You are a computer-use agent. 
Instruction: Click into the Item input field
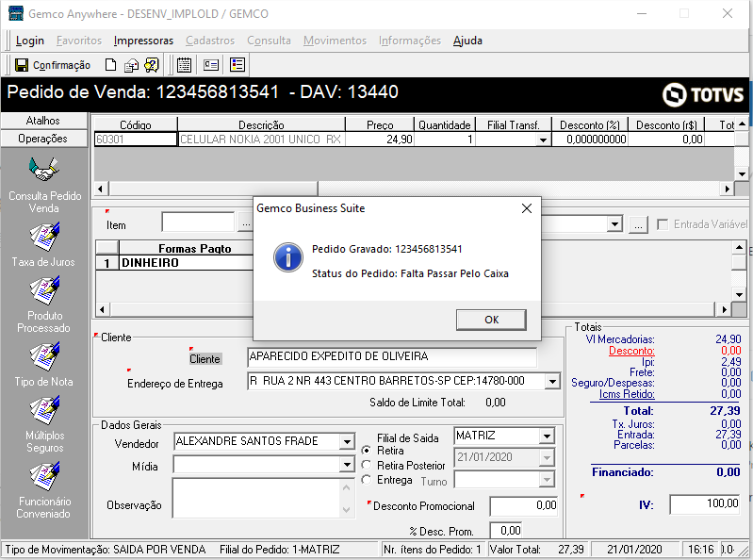198,222
